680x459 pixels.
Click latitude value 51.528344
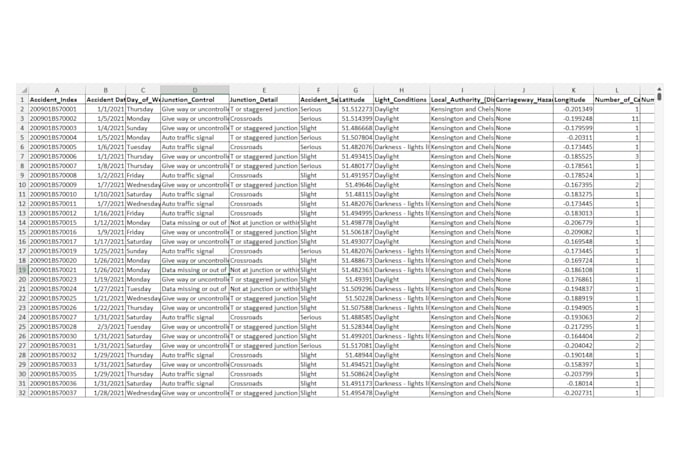coord(356,327)
